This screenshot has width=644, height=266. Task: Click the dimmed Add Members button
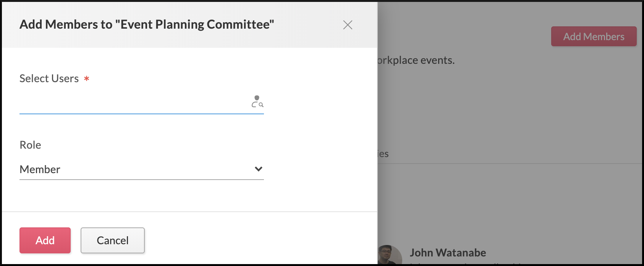(x=594, y=37)
